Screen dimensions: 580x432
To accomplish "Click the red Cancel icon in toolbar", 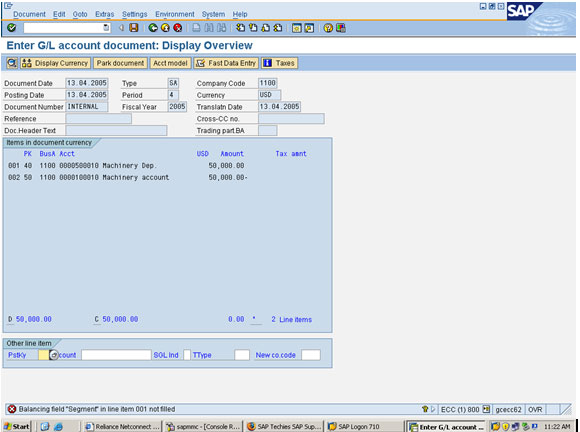I will (178, 28).
